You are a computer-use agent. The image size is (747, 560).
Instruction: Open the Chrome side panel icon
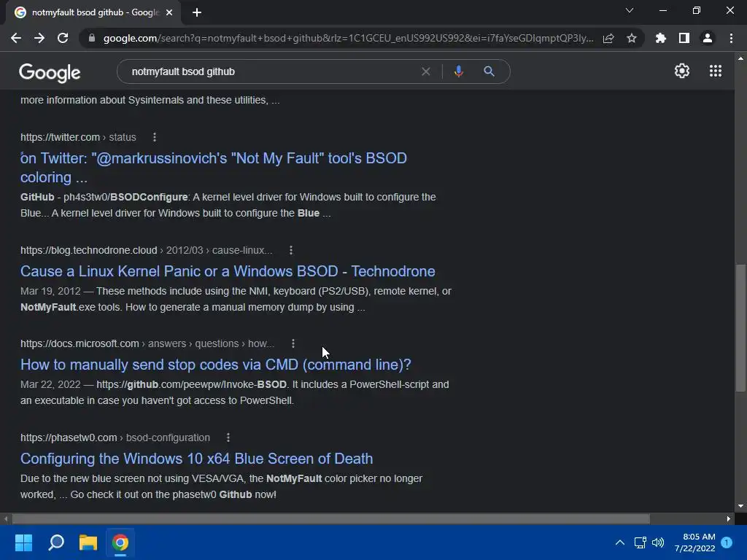(x=684, y=38)
